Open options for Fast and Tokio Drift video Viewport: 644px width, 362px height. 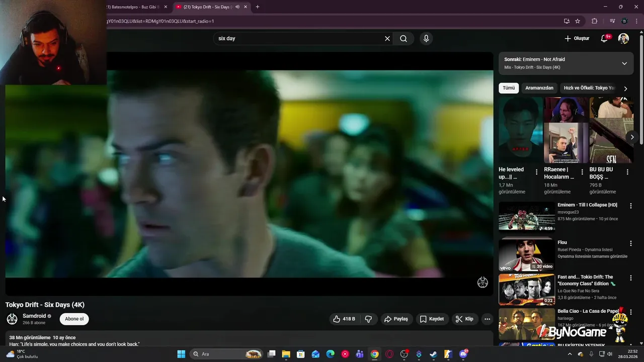coord(630,278)
